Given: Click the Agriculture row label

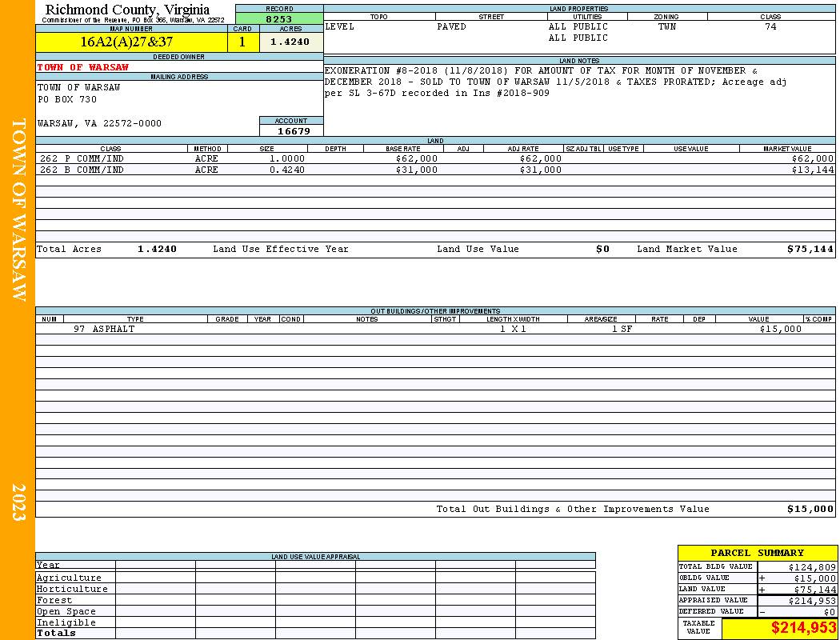Looking at the screenshot, I should [69, 578].
